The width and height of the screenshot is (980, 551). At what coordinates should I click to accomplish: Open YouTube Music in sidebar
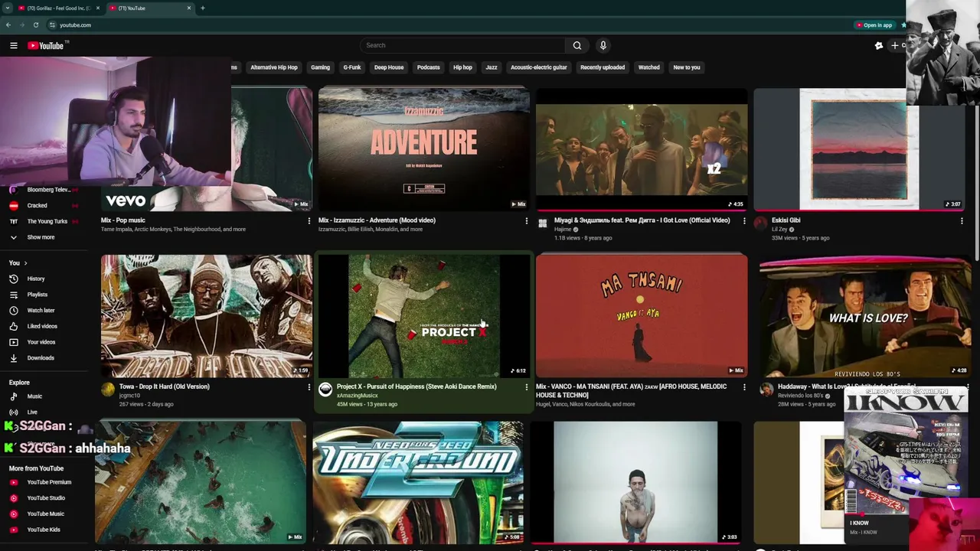pos(45,514)
